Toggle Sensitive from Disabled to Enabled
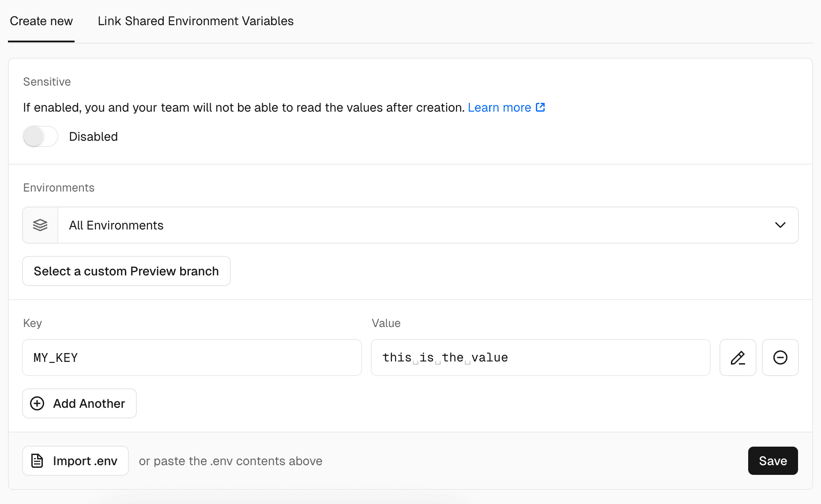Viewport: 821px width, 504px height. coord(40,136)
